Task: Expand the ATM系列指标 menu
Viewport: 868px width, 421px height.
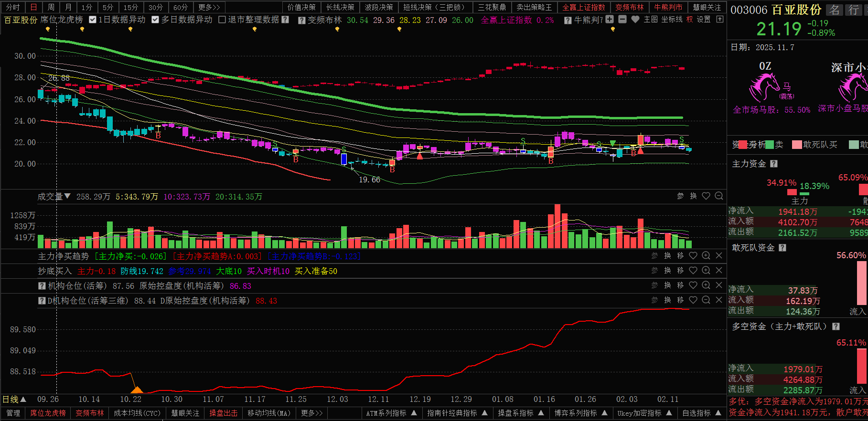Action: (414, 413)
